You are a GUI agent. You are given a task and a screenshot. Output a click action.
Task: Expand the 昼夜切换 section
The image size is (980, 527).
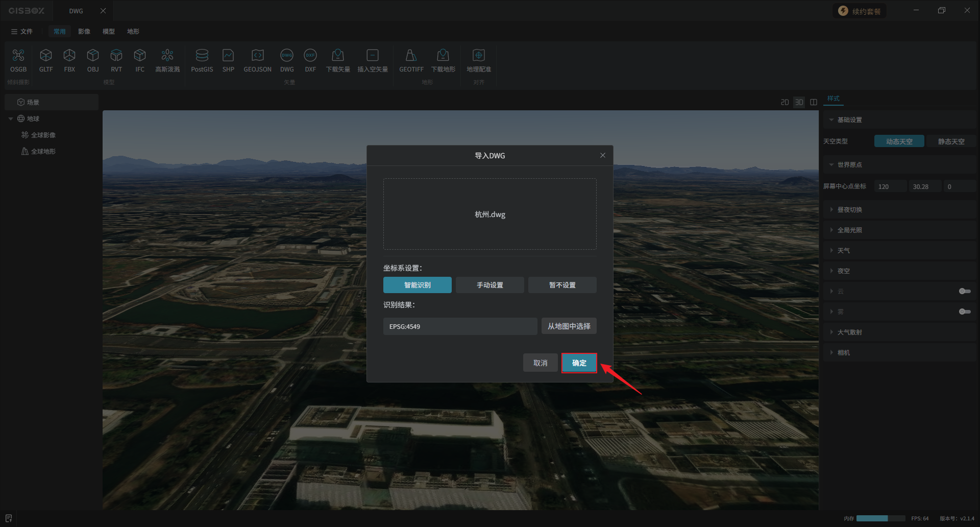849,210
